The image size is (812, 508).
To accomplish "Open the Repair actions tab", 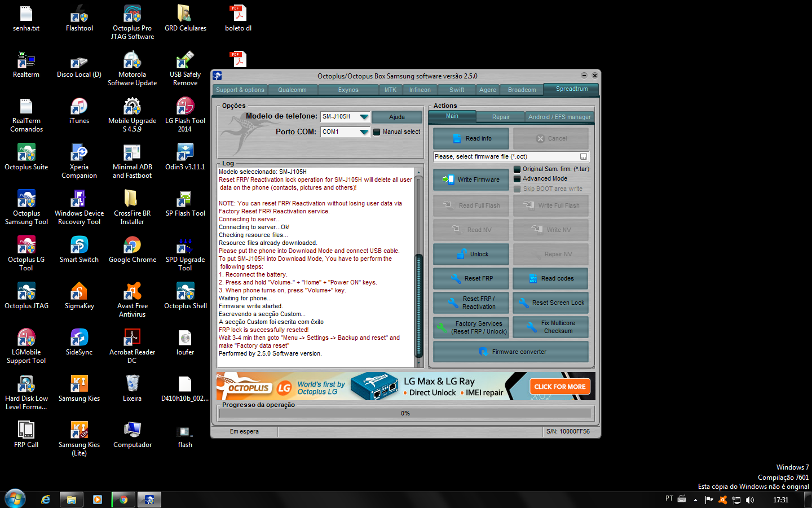I will pyautogui.click(x=501, y=117).
